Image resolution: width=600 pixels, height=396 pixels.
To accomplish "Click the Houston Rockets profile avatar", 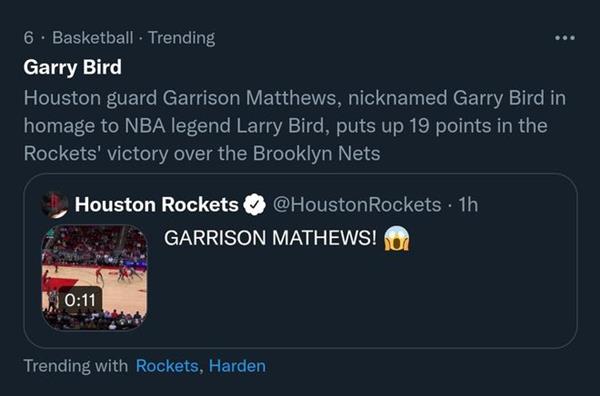I will 55,205.
